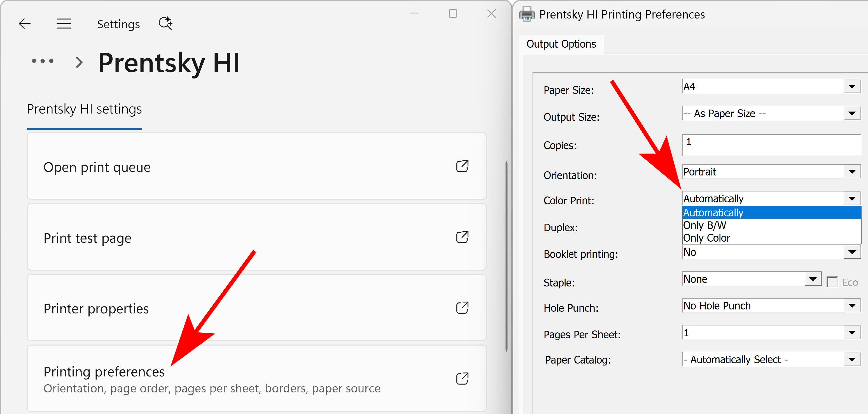Open Printing preferences
The width and height of the screenshot is (868, 414).
click(x=256, y=378)
